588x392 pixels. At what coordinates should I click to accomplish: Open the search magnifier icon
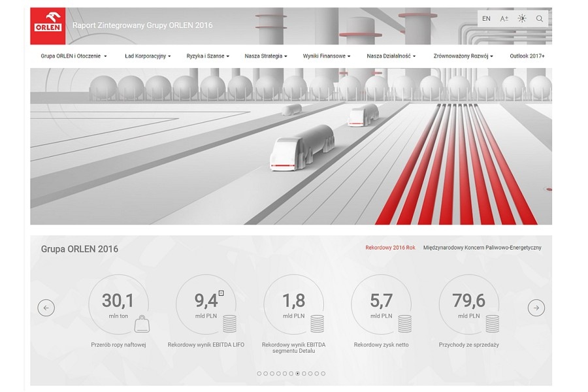pyautogui.click(x=539, y=19)
